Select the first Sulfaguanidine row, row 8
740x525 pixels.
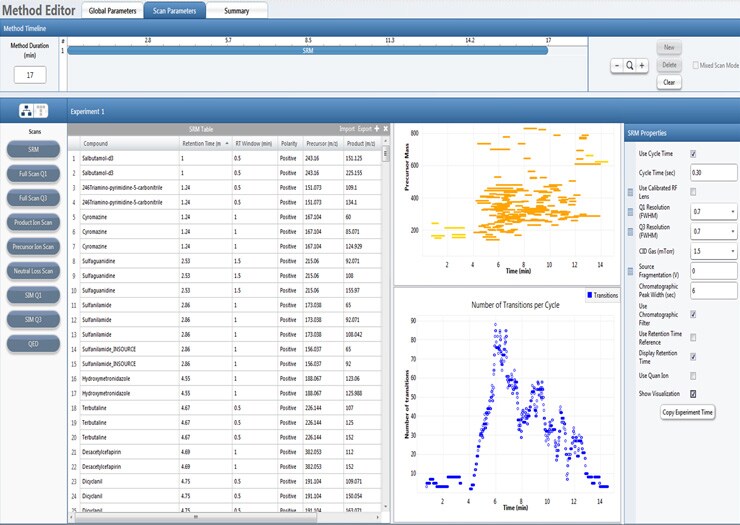pyautogui.click(x=225, y=261)
